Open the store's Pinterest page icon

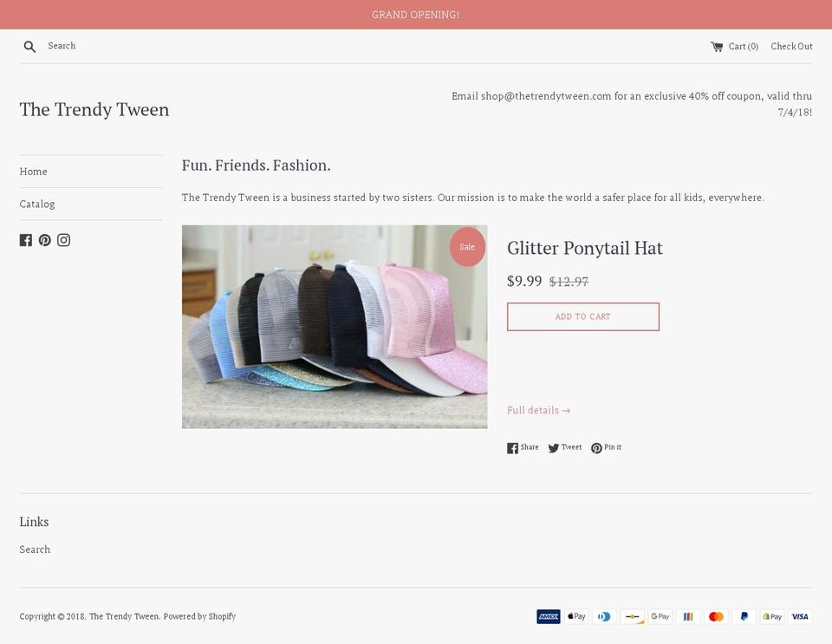click(x=44, y=240)
